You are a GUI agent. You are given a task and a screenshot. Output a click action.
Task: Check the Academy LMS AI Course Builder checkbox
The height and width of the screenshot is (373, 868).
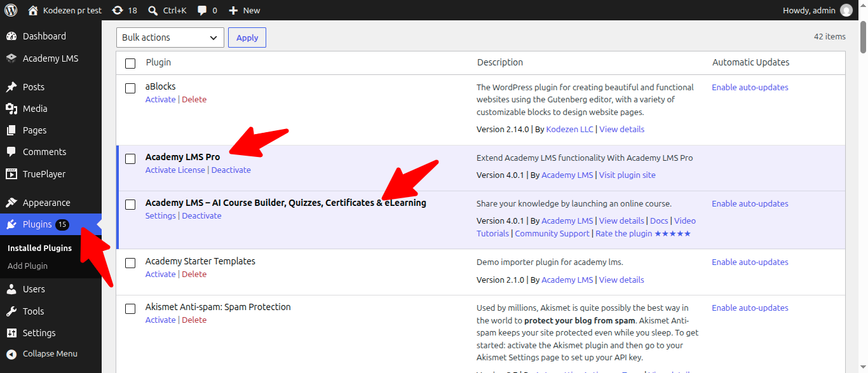pyautogui.click(x=130, y=205)
